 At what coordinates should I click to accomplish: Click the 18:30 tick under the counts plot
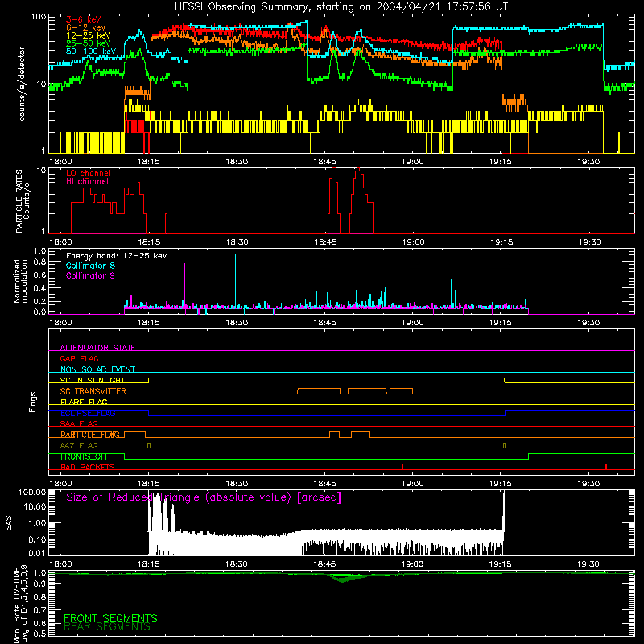coord(237,162)
